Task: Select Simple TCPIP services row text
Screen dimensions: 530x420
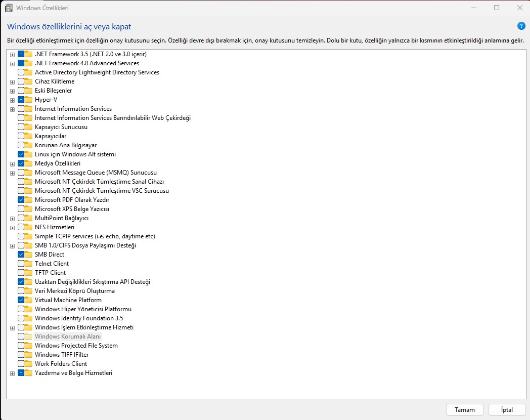Action: point(95,236)
